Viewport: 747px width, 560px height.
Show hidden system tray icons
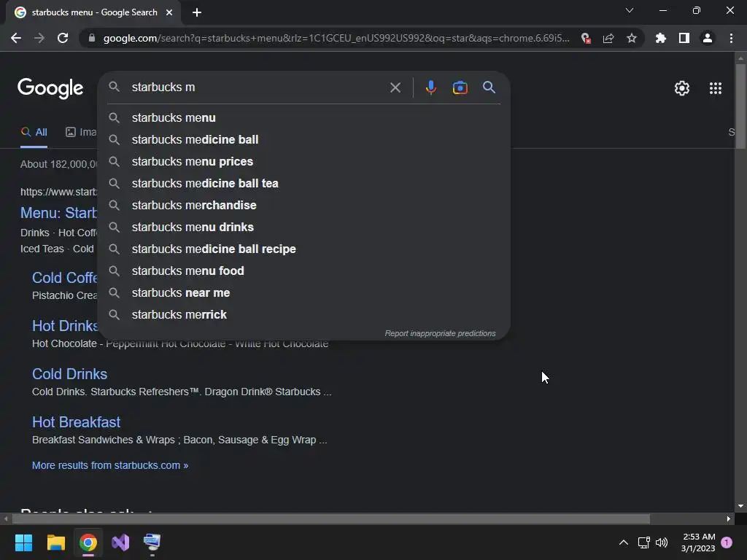point(623,542)
